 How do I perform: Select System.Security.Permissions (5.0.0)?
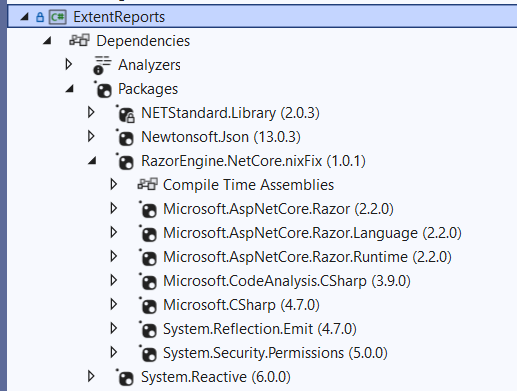(275, 353)
